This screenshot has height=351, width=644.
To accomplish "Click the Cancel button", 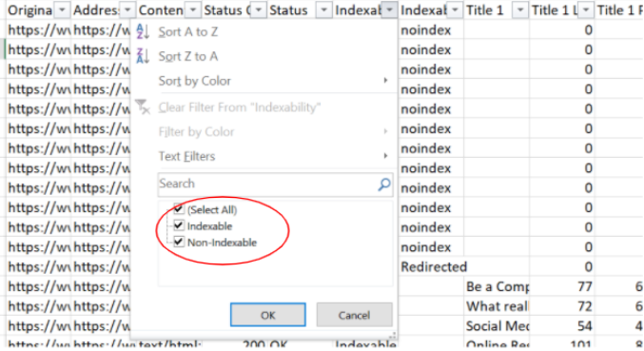I will pos(354,315).
